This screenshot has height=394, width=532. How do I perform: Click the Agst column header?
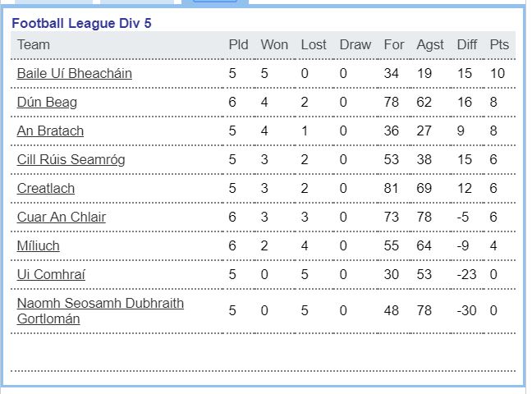(x=430, y=45)
